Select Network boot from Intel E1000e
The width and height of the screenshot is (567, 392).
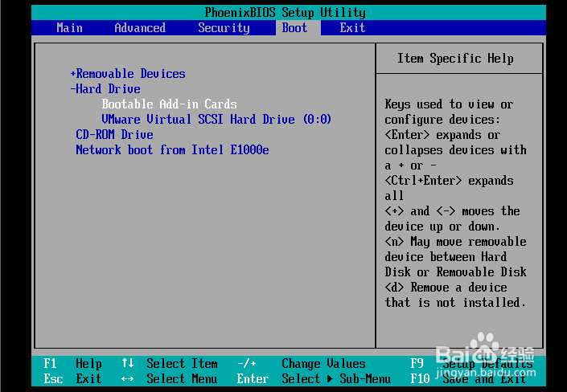point(172,149)
